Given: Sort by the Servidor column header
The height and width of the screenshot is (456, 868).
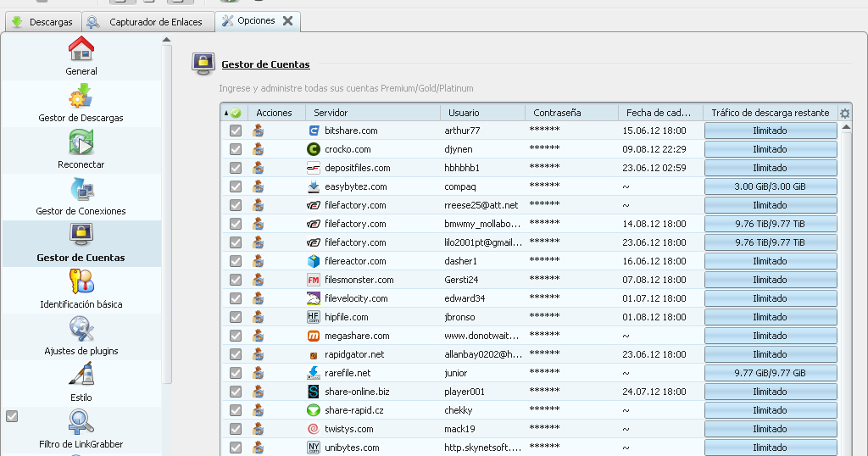Looking at the screenshot, I should tap(373, 113).
